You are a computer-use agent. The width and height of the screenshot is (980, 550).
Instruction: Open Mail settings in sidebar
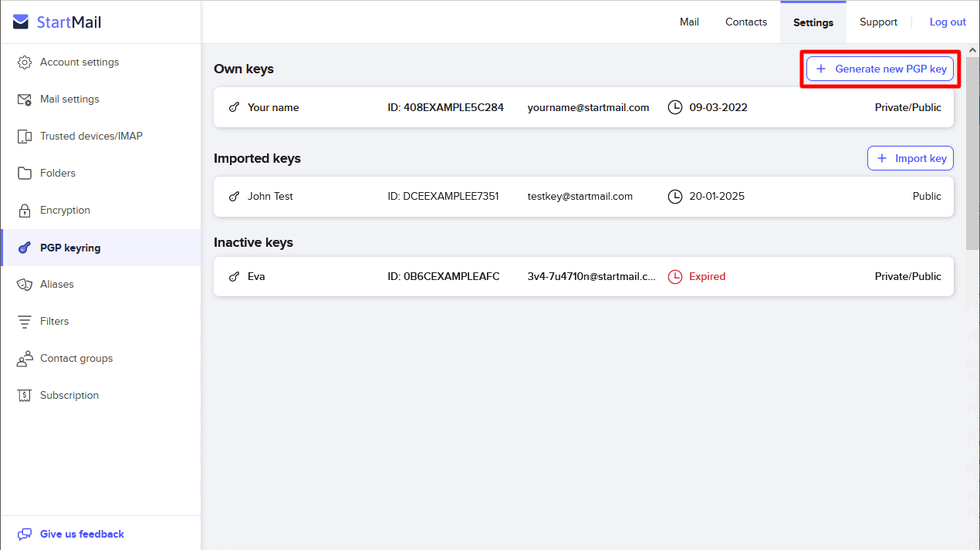tap(100, 100)
